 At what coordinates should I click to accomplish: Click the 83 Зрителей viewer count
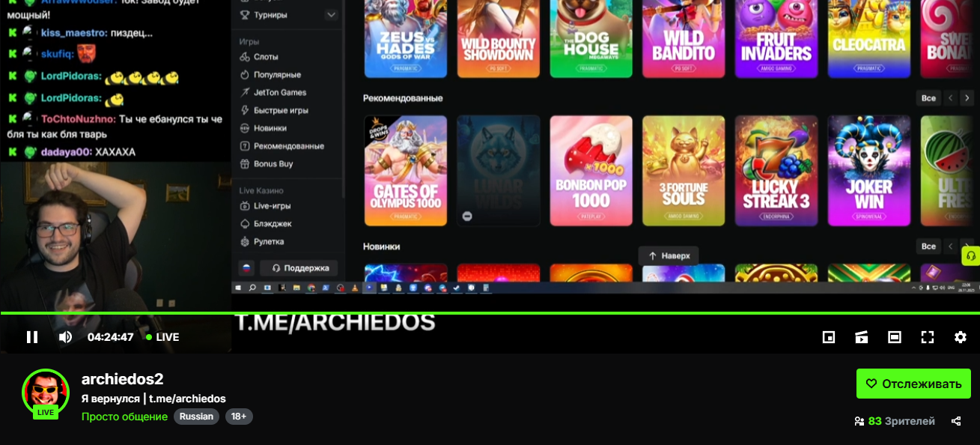(x=895, y=421)
